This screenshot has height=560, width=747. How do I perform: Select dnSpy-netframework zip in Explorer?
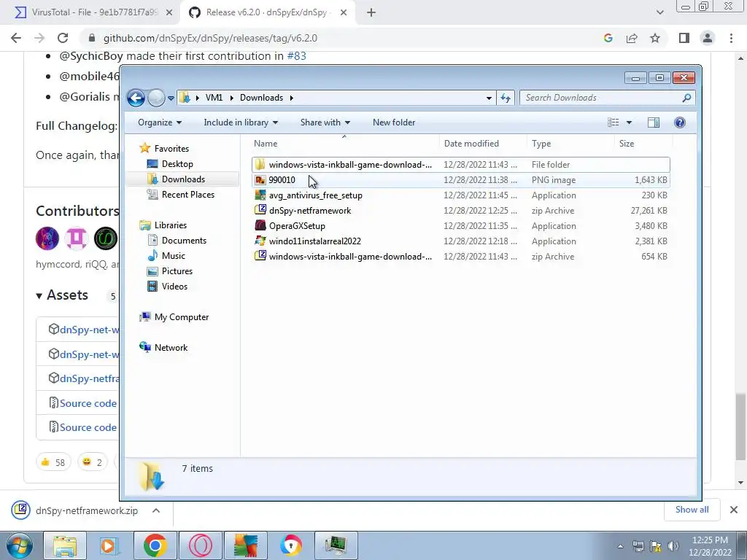[461, 211]
